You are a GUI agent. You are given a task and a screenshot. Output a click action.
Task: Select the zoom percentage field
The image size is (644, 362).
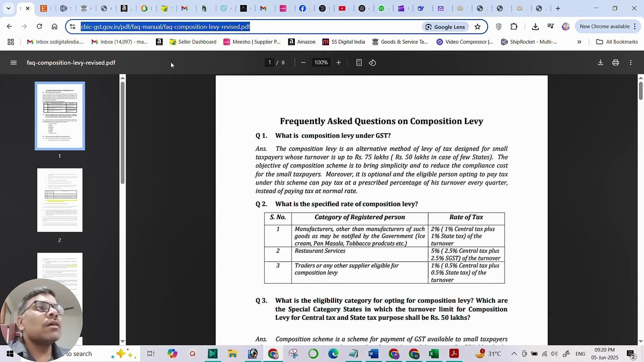pyautogui.click(x=321, y=63)
